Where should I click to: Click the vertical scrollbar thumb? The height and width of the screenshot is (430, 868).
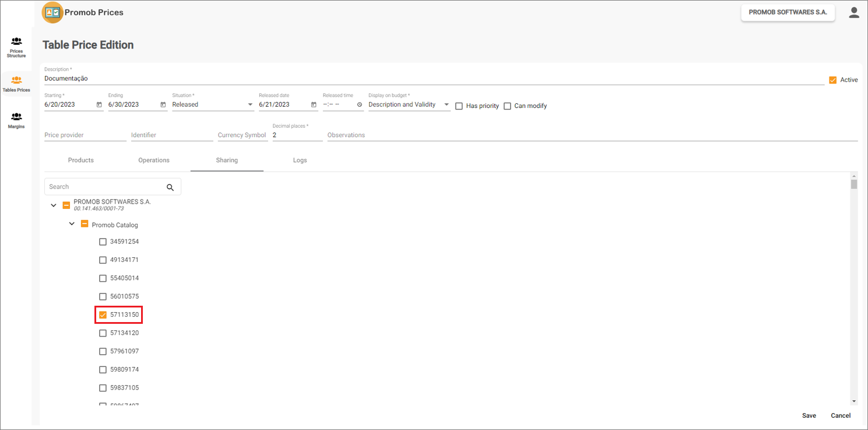[x=854, y=184]
